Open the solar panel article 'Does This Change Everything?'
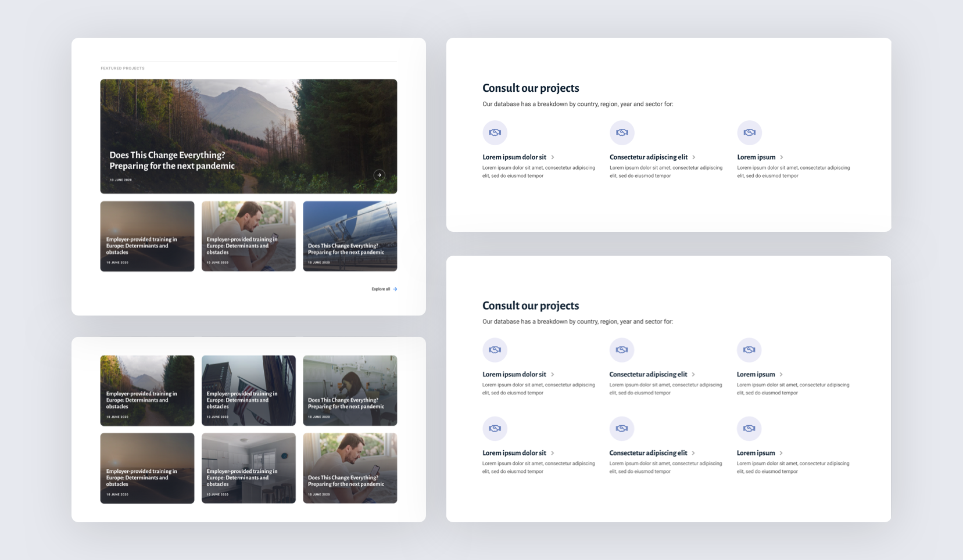The image size is (963, 560). pyautogui.click(x=350, y=236)
